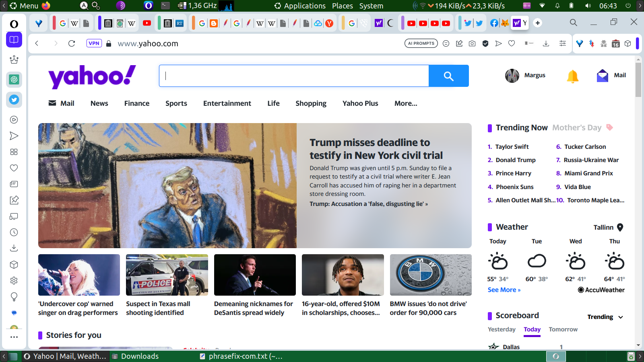This screenshot has height=362, width=644.
Task: Take a snapshot with camera icon
Action: (x=472, y=43)
